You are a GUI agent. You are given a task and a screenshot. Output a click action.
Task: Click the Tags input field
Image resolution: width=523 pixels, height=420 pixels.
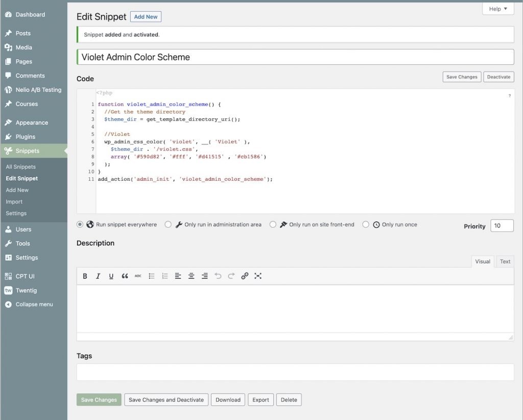click(x=296, y=372)
